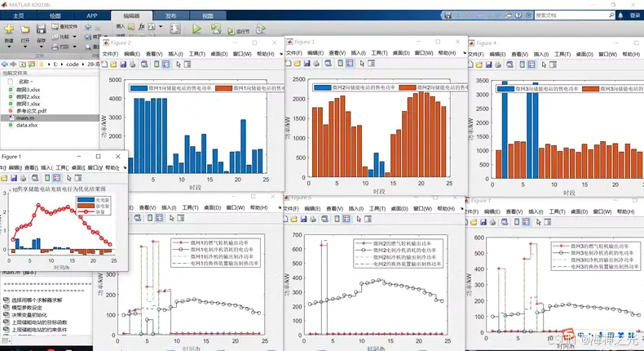Toggle Figure 4 insert legend icon

(x=532, y=64)
